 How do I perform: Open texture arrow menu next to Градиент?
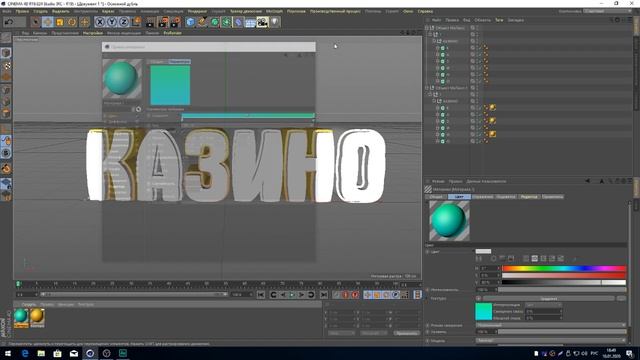pos(478,298)
